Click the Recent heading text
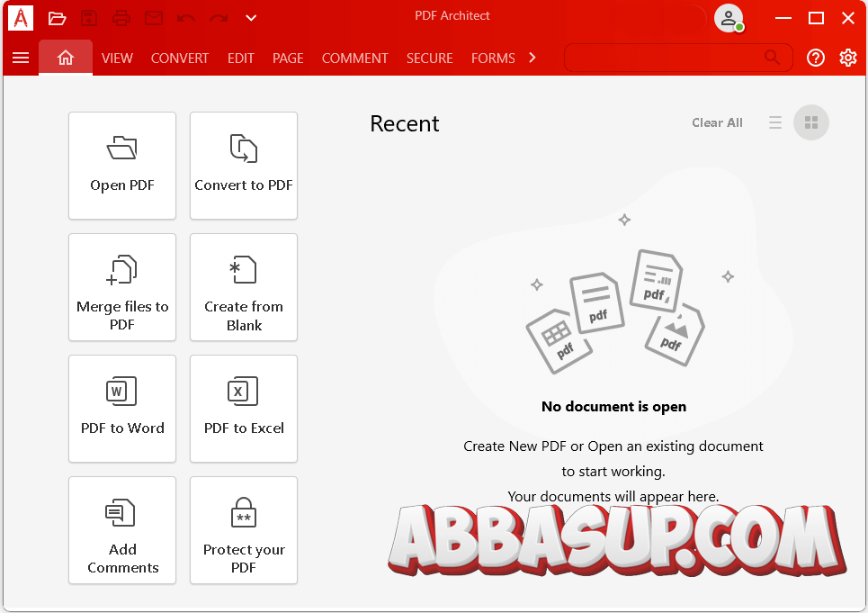This screenshot has height=613, width=868. click(404, 123)
